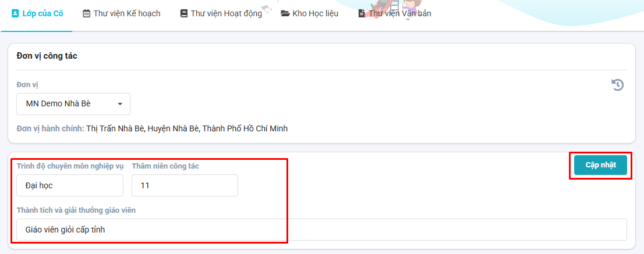644x254 pixels.
Task: Click the Đơn vị công tác section heading
Action: coord(47,56)
